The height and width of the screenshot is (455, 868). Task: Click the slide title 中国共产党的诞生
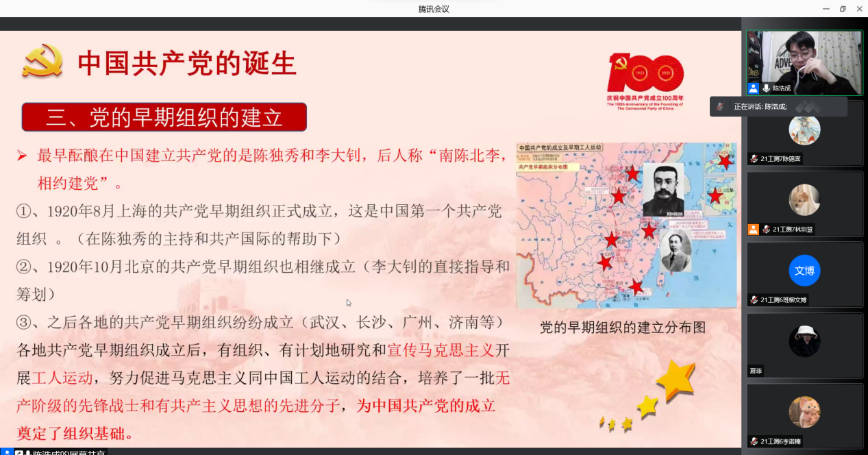[x=187, y=63]
